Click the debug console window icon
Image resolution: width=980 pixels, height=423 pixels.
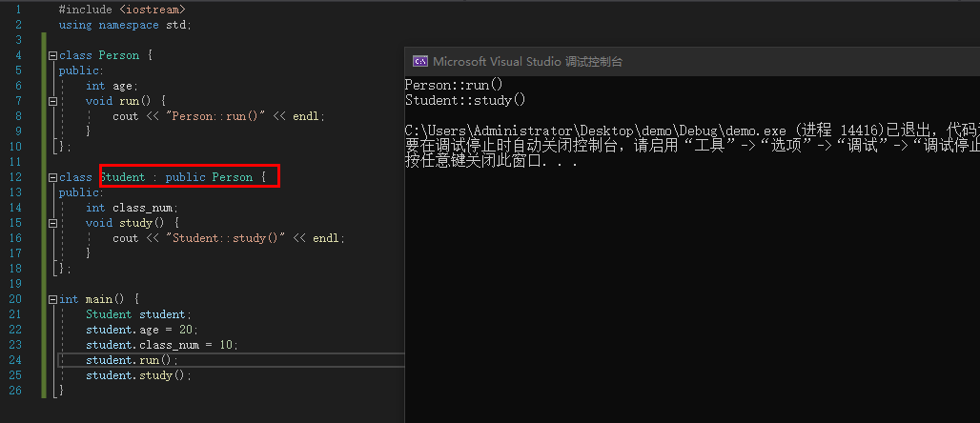[419, 61]
